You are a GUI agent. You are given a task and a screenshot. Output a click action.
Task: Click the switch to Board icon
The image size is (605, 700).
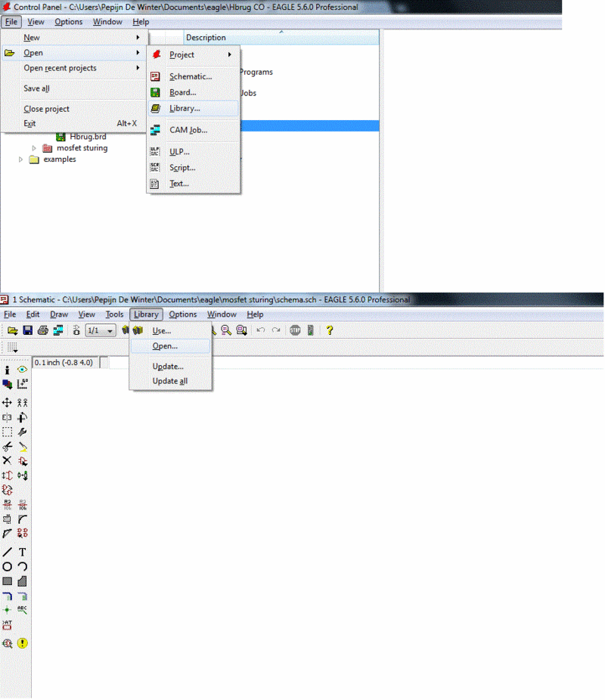(76, 331)
